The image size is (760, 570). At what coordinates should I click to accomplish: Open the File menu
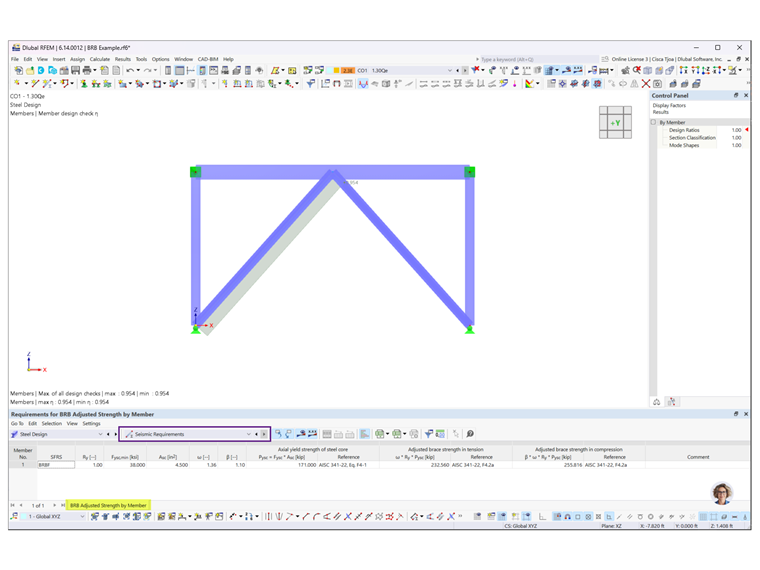click(15, 59)
